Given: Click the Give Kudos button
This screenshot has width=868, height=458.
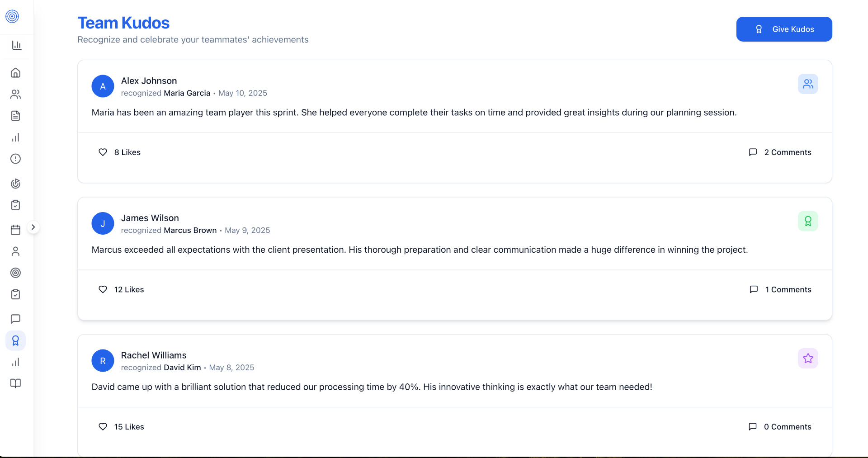Looking at the screenshot, I should [x=784, y=29].
